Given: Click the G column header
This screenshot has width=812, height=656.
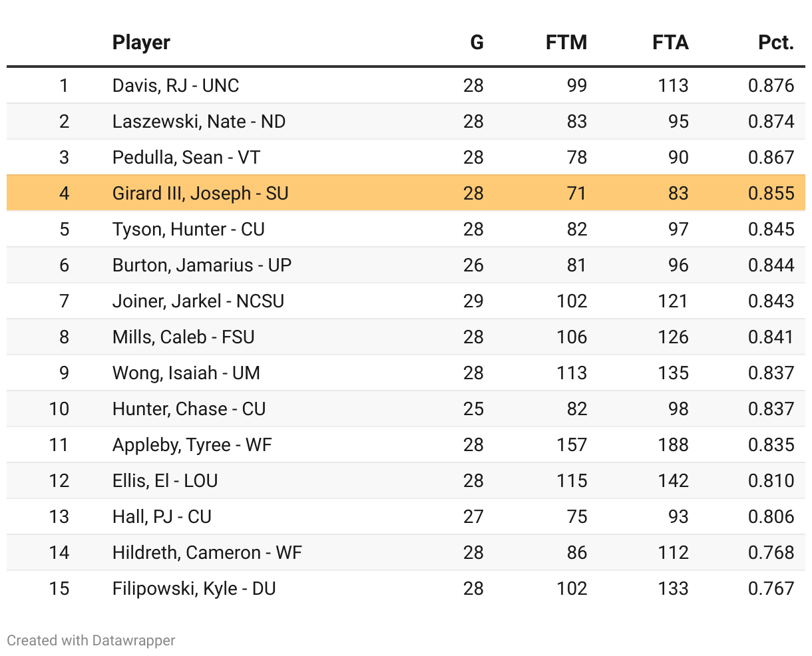Looking at the screenshot, I should point(477,43).
